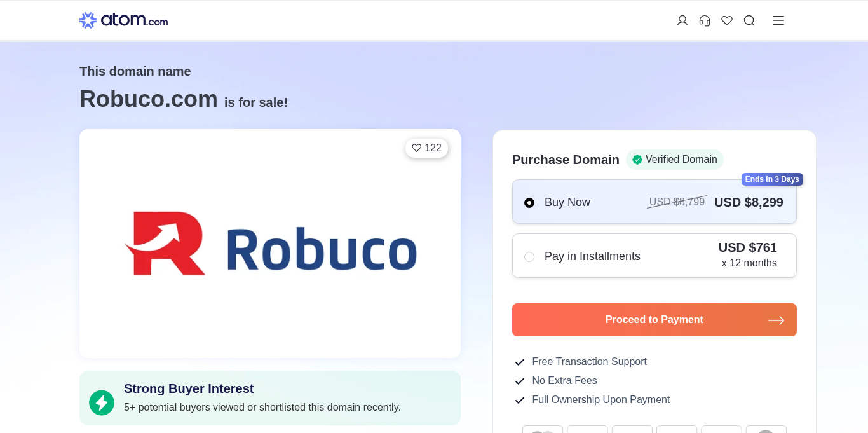This screenshot has height=433, width=868.
Task: Open favorites via header heart icon
Action: tap(727, 20)
